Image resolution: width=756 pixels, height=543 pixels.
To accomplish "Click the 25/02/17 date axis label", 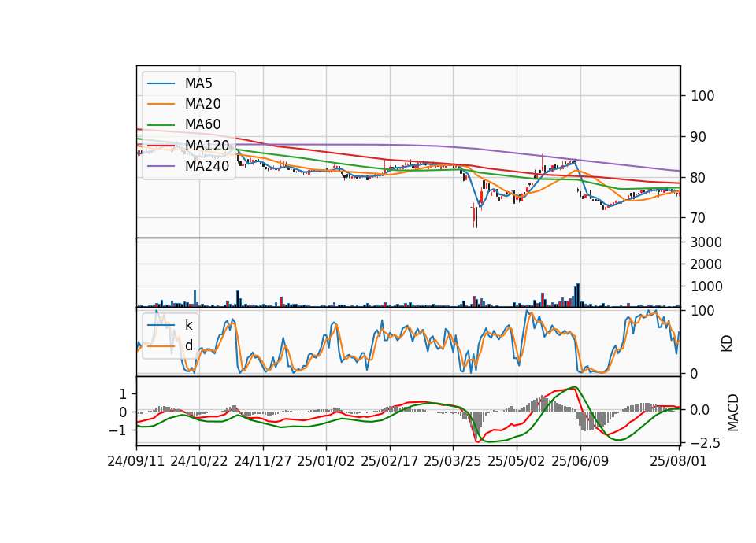I will point(390,461).
